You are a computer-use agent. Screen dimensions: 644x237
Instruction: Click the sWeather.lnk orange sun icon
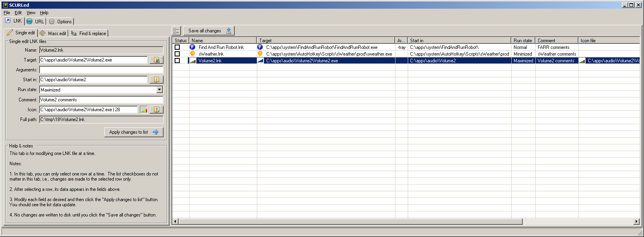click(x=192, y=54)
